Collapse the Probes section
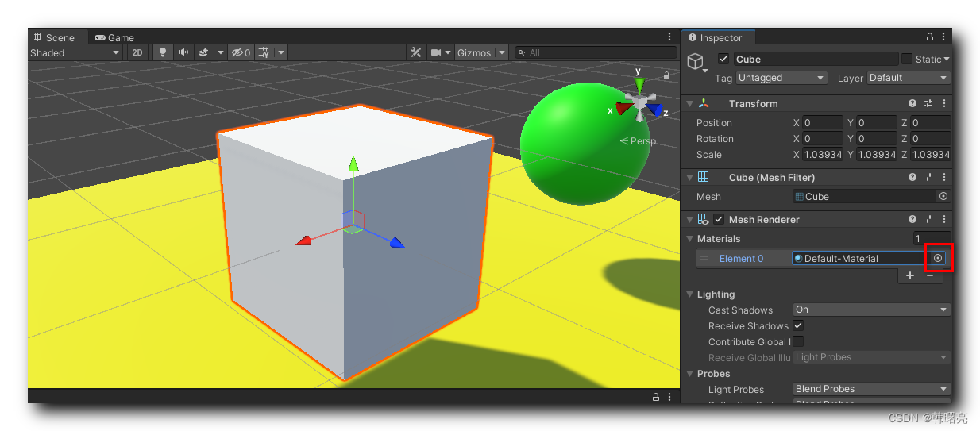Image resolution: width=980 pixels, height=431 pixels. (689, 374)
